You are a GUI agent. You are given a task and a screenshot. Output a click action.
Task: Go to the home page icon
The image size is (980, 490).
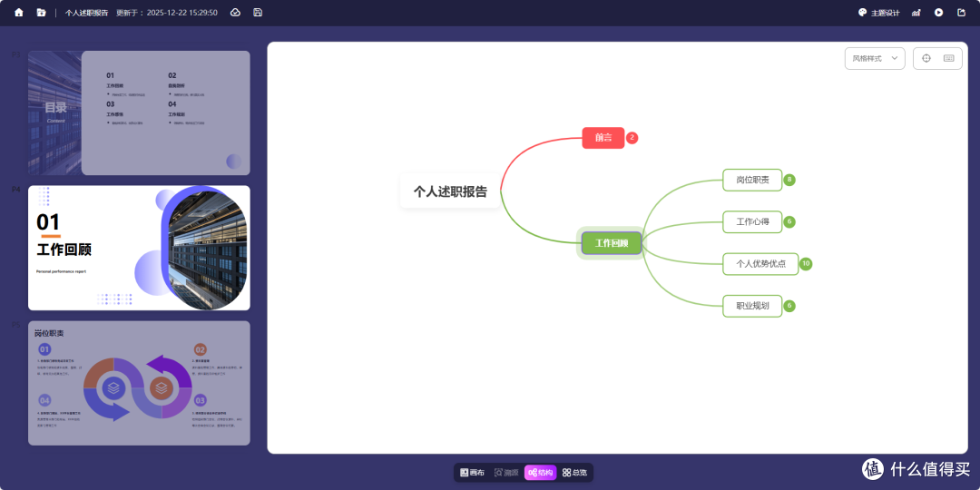click(x=19, y=13)
